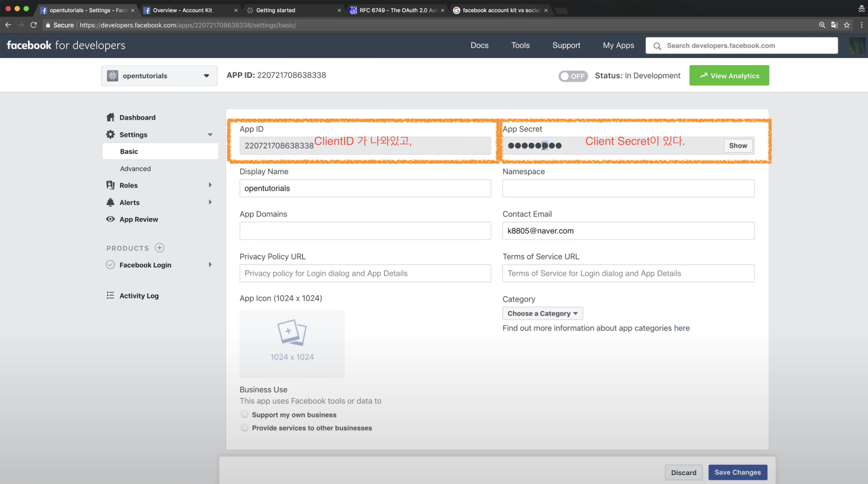Click the browser address bar URL
Screen dimensions: 868x484
(x=188, y=25)
